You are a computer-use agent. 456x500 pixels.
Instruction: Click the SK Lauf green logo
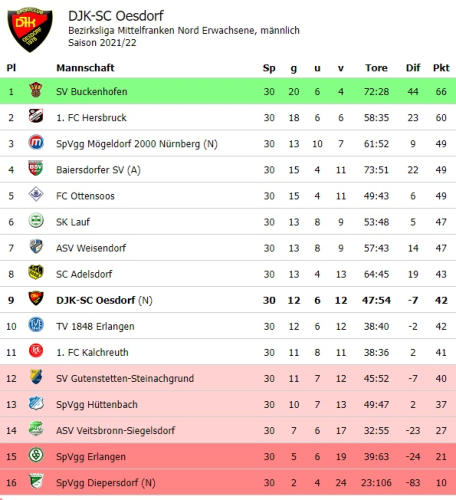[36, 220]
